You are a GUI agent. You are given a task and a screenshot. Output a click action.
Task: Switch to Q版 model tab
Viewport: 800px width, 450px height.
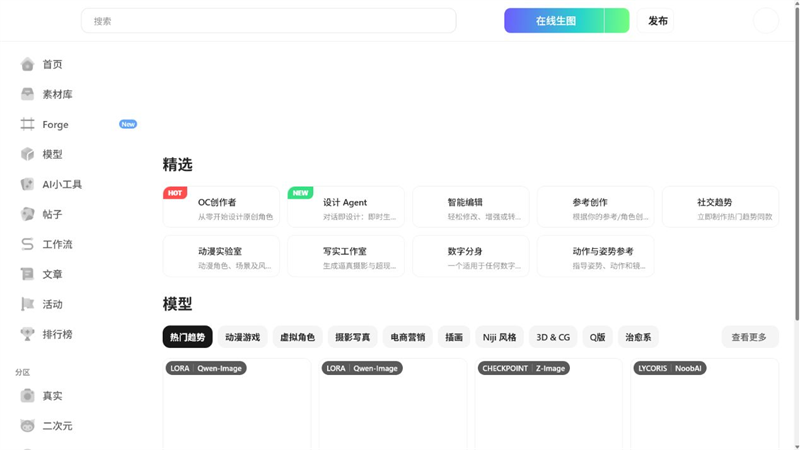point(597,337)
